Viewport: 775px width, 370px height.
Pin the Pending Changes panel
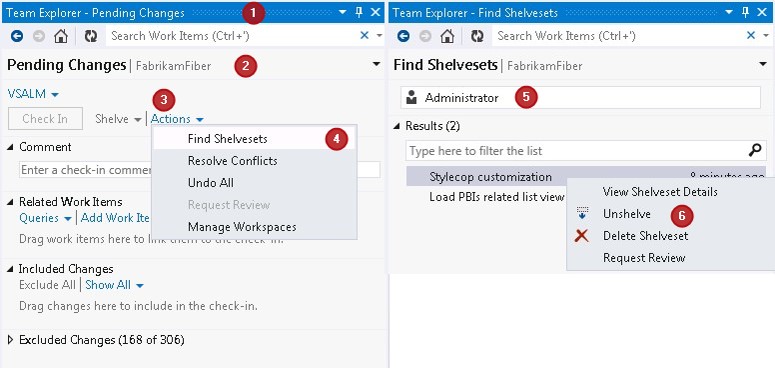point(359,12)
